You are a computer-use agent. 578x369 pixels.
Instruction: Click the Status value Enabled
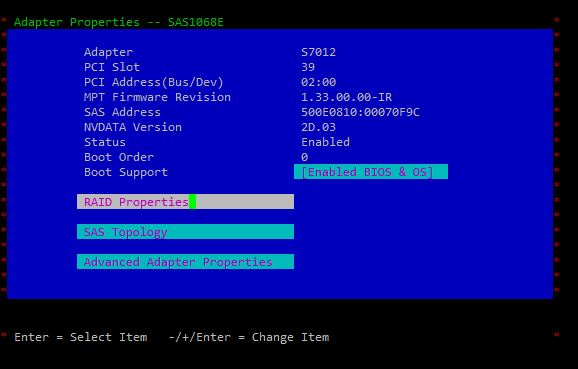pos(325,142)
